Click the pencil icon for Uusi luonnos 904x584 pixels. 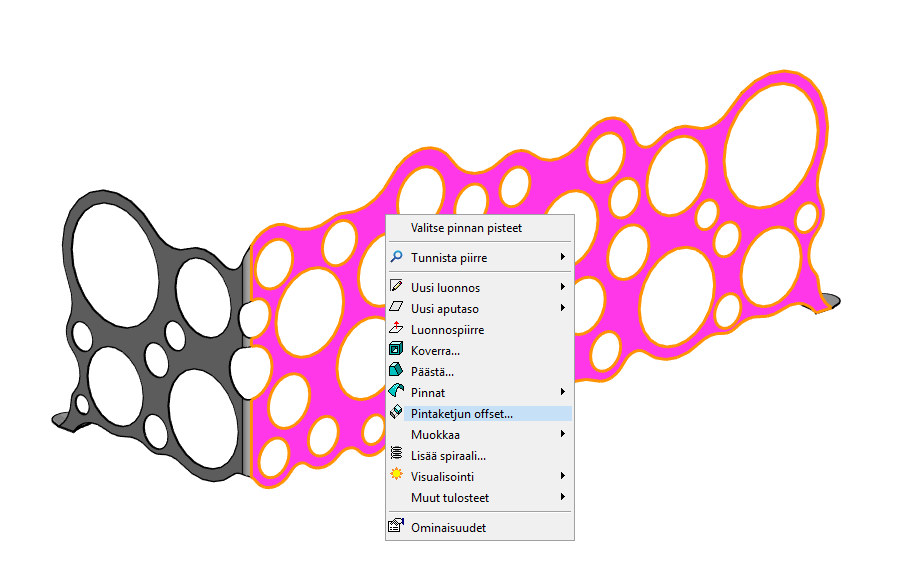pos(396,287)
